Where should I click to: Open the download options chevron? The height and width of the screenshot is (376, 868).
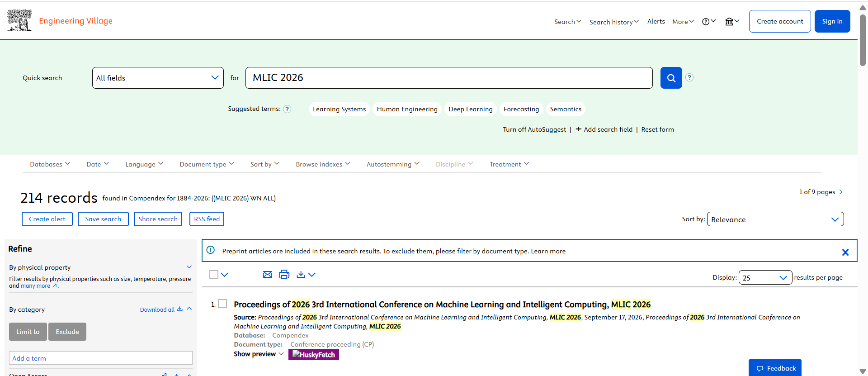click(312, 275)
